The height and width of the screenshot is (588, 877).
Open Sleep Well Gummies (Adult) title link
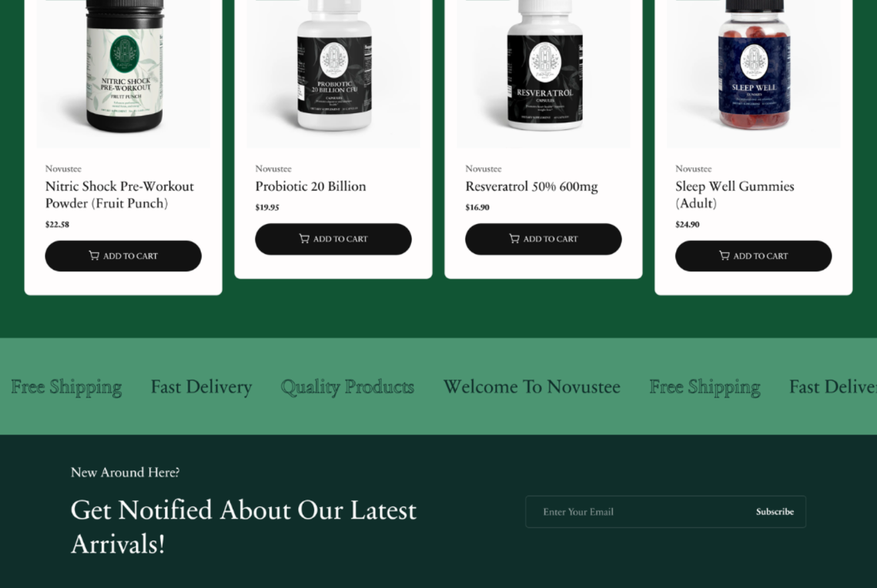(735, 194)
